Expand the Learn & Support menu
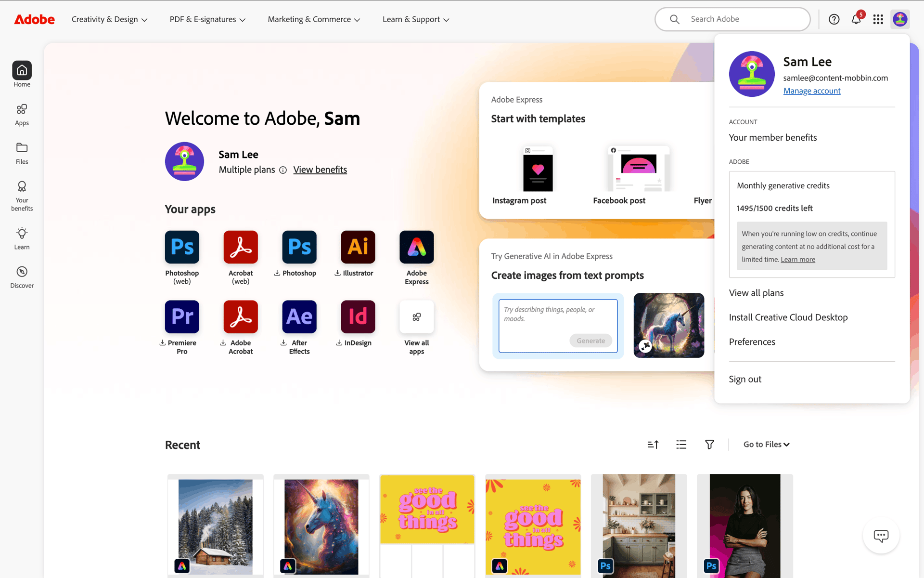This screenshot has height=578, width=924. (x=416, y=19)
